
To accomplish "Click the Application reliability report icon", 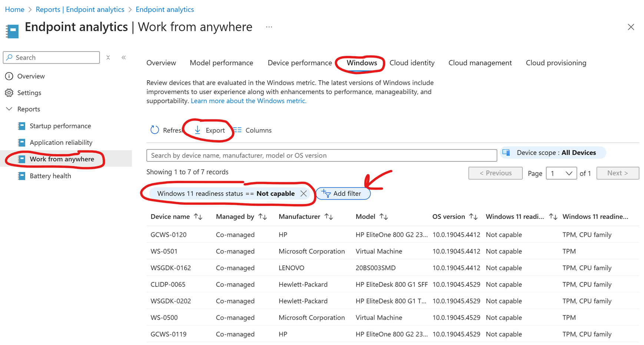I will pyautogui.click(x=22, y=143).
